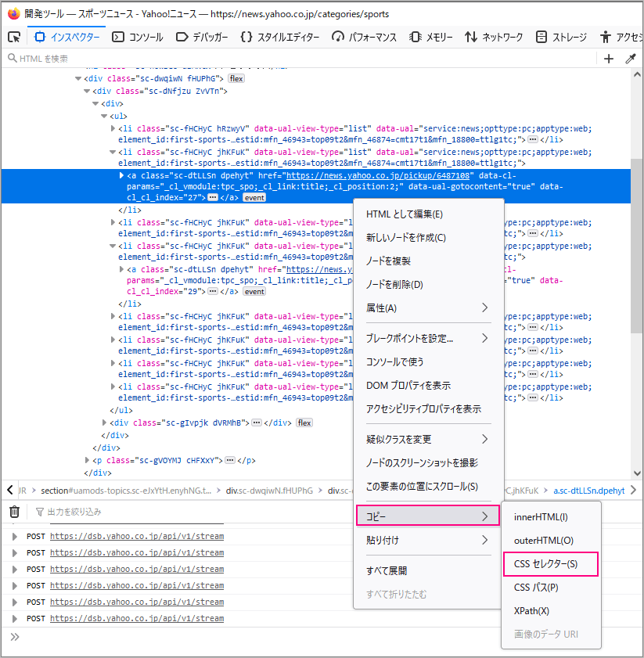Viewport: 644px width, 658px height.
Task: Switch to the Memory tab
Action: click(430, 37)
